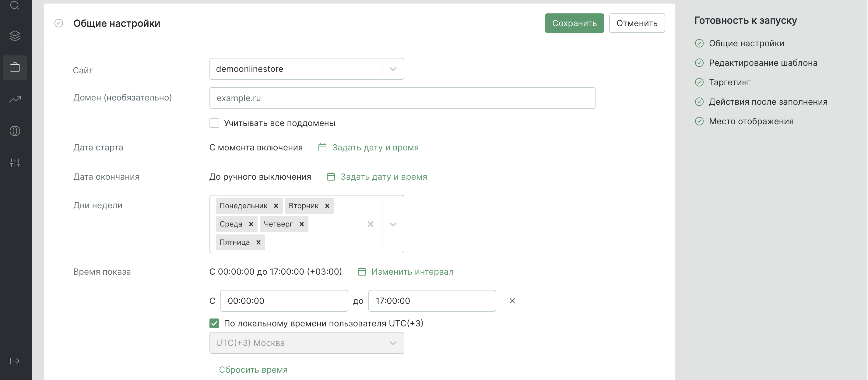Click text С момента включения
Image resolution: width=868 pixels, height=380 pixels.
(x=256, y=148)
